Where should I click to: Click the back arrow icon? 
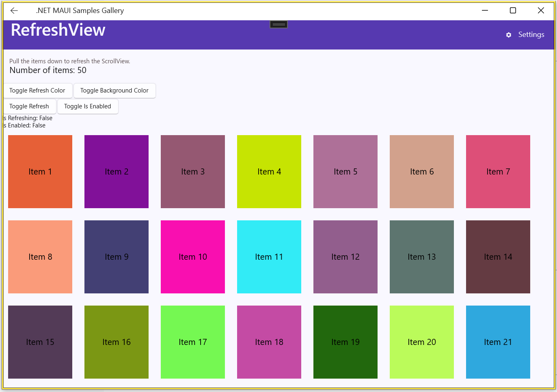pyautogui.click(x=14, y=11)
